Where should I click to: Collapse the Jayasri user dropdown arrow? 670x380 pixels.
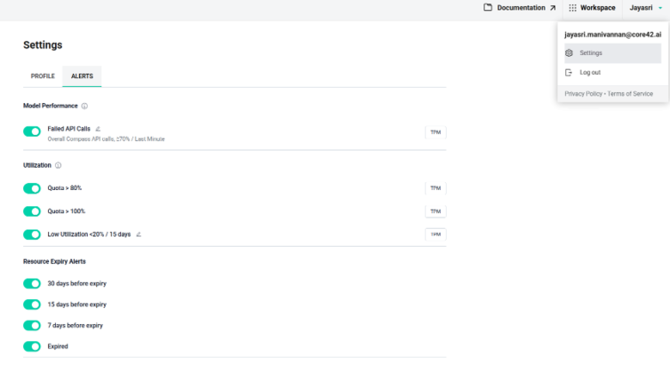(x=660, y=8)
